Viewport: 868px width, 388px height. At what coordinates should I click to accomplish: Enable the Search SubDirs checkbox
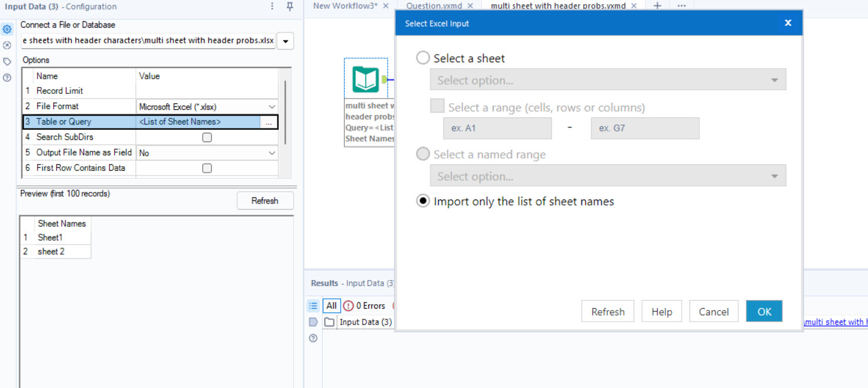point(207,137)
